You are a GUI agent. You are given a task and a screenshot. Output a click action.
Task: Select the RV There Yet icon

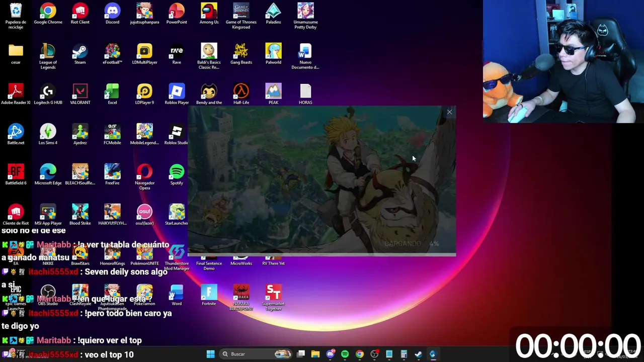click(273, 260)
